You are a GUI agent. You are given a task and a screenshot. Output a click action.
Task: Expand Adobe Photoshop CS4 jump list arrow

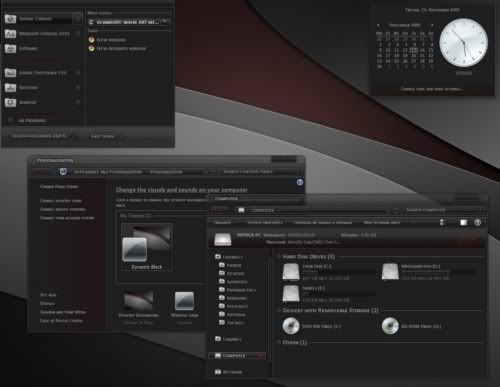[x=77, y=73]
